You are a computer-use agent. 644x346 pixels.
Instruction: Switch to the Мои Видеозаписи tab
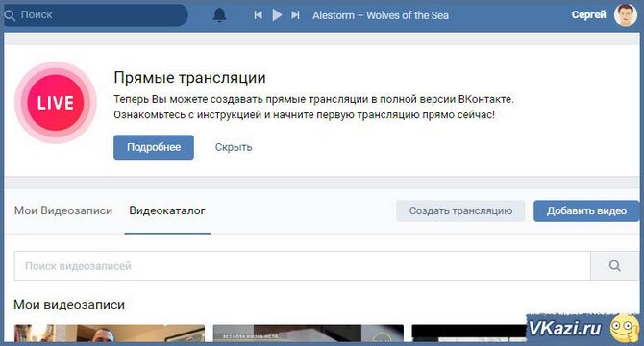click(63, 210)
